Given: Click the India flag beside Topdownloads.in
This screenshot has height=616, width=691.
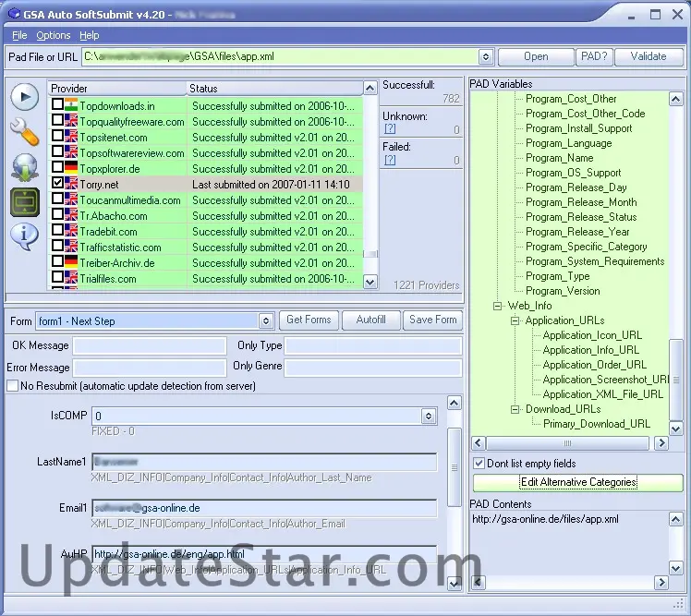Looking at the screenshot, I should (x=71, y=105).
